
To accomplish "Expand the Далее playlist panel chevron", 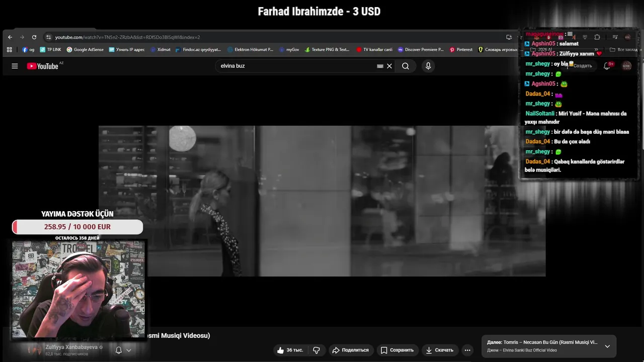I will pyautogui.click(x=607, y=346).
